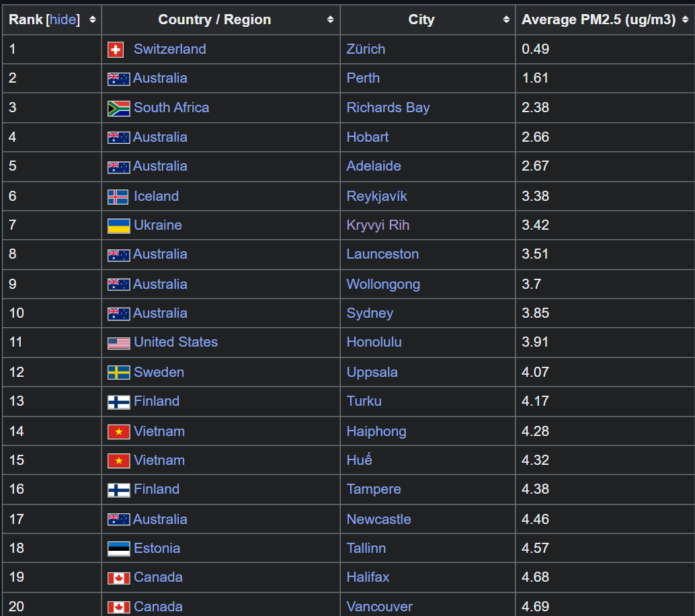Open the Wollongong city link
This screenshot has width=695, height=616.
tap(383, 284)
